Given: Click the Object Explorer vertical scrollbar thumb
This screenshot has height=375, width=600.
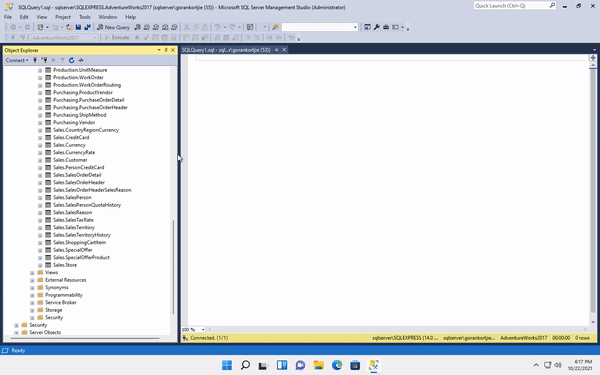Looking at the screenshot, I should [x=174, y=267].
